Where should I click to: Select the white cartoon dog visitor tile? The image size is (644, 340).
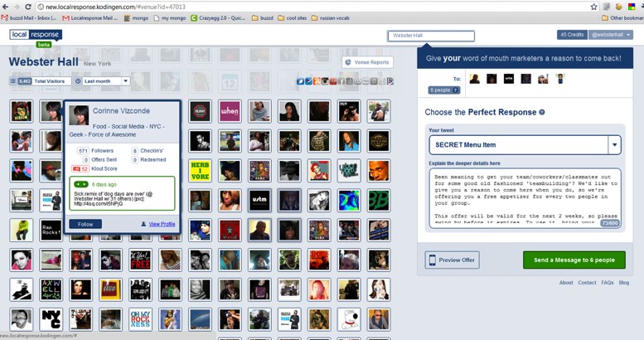click(x=349, y=319)
